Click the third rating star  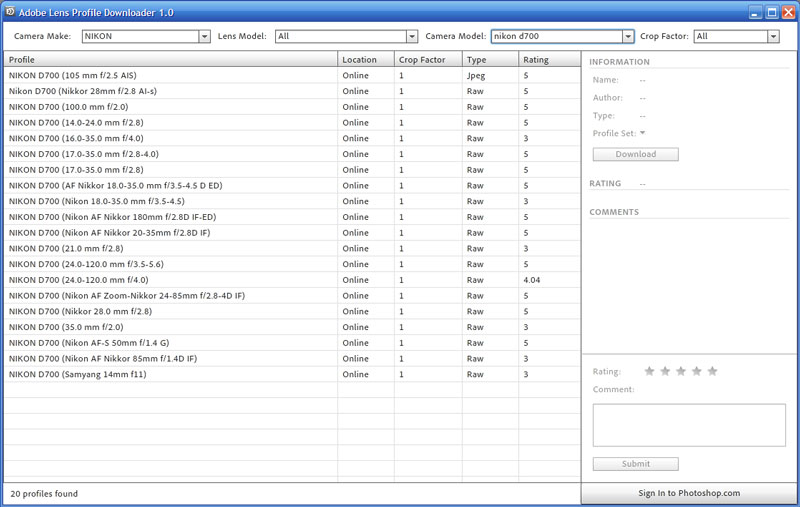click(x=681, y=371)
